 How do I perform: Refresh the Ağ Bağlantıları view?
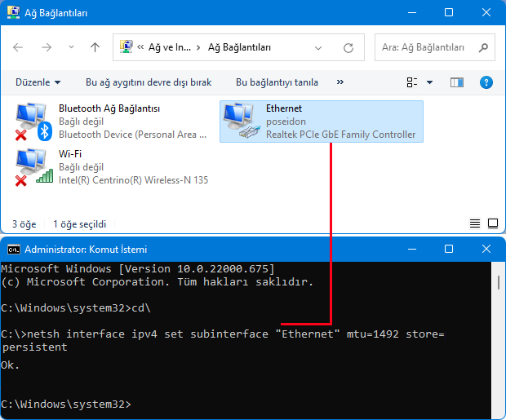348,48
